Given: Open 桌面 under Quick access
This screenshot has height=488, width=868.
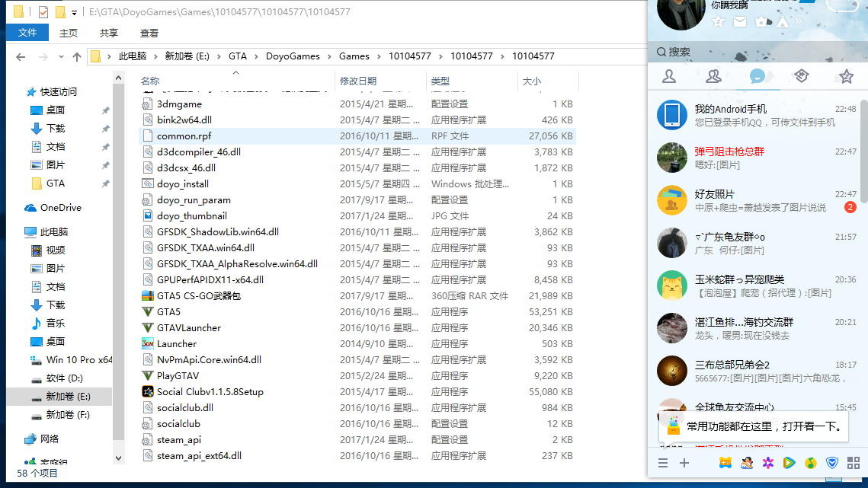Looking at the screenshot, I should tap(56, 110).
